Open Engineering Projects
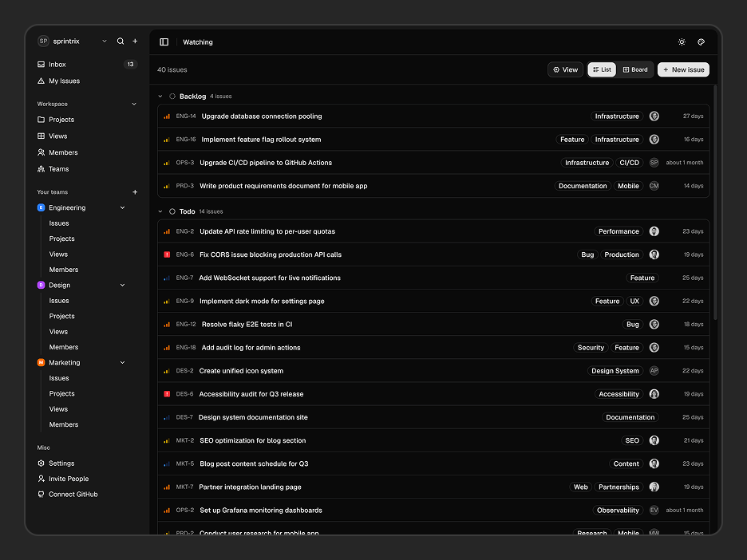The height and width of the screenshot is (560, 747). point(62,239)
